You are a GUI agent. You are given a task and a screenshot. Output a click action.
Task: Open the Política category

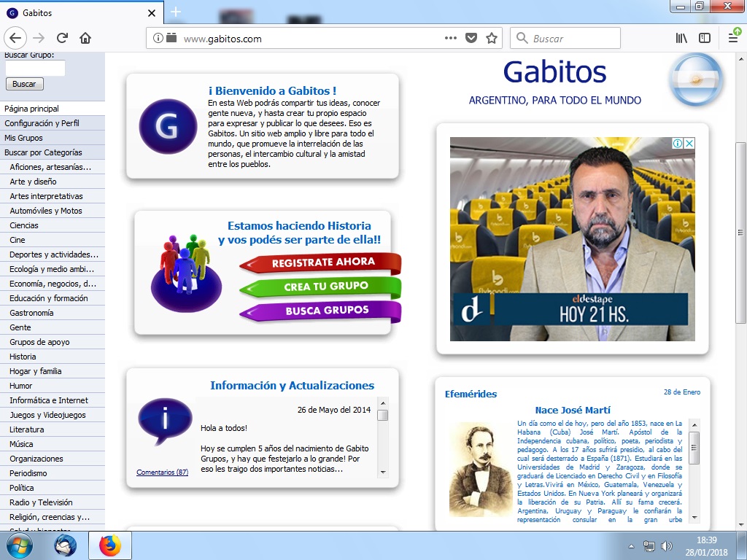tap(53, 488)
